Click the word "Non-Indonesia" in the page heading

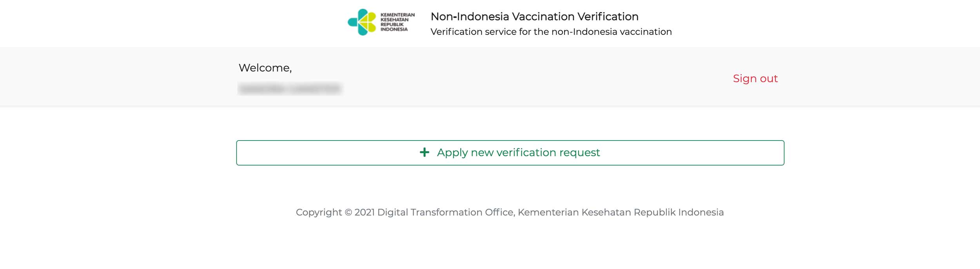pos(470,16)
